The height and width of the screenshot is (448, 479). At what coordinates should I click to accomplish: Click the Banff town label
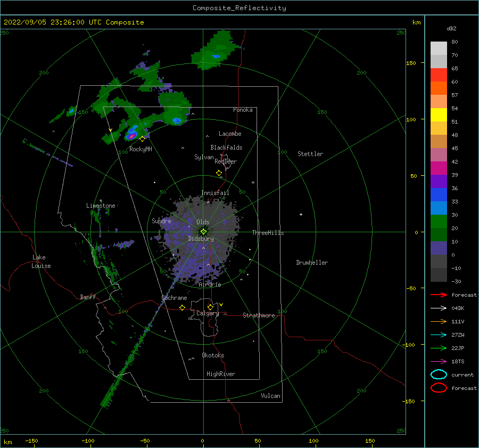(x=88, y=297)
